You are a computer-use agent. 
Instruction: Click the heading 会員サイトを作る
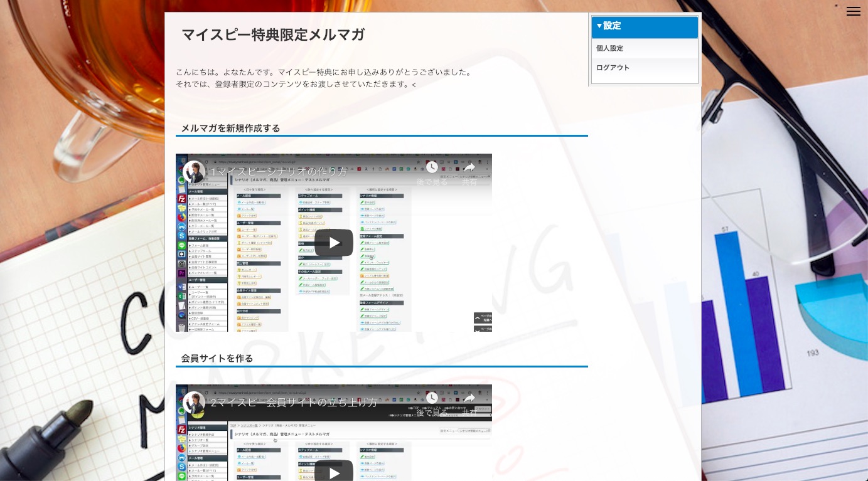tap(217, 358)
